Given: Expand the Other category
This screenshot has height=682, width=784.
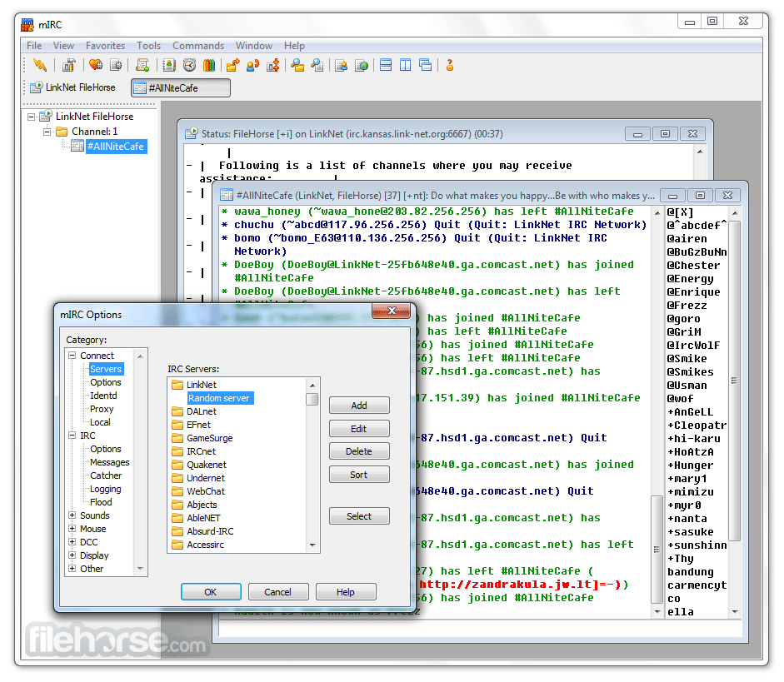Looking at the screenshot, I should tap(72, 569).
